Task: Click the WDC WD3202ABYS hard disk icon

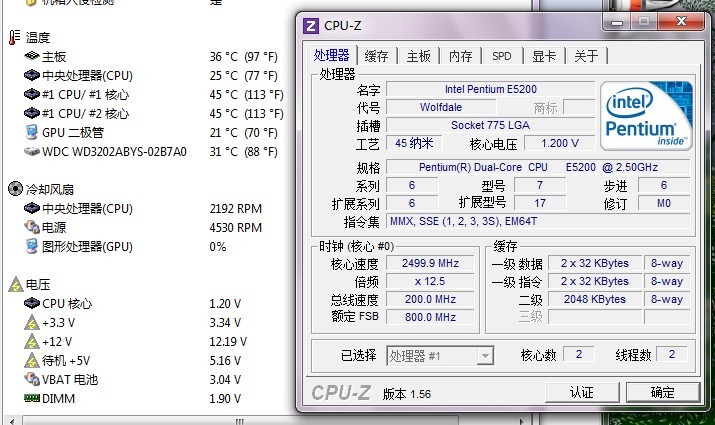Action: [x=31, y=152]
